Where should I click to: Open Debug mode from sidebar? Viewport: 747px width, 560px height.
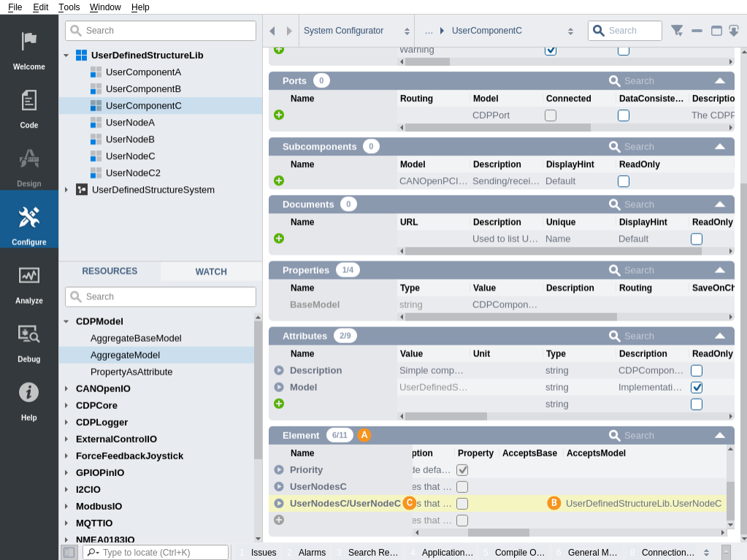click(29, 341)
